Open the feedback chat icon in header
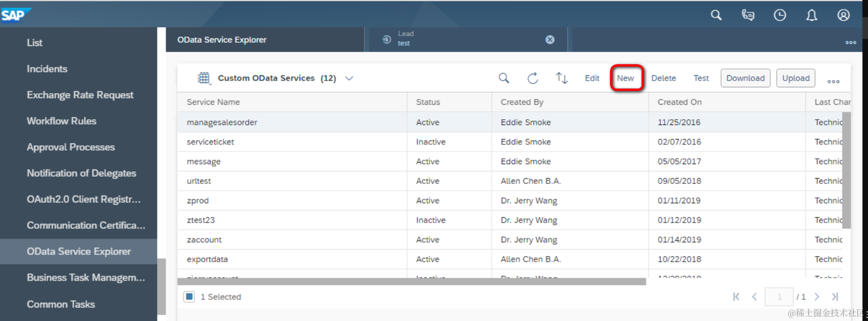This screenshot has height=321, width=868. (x=748, y=15)
